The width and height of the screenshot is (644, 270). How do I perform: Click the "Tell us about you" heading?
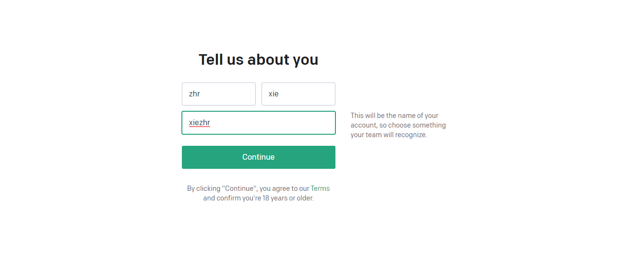[x=258, y=59]
